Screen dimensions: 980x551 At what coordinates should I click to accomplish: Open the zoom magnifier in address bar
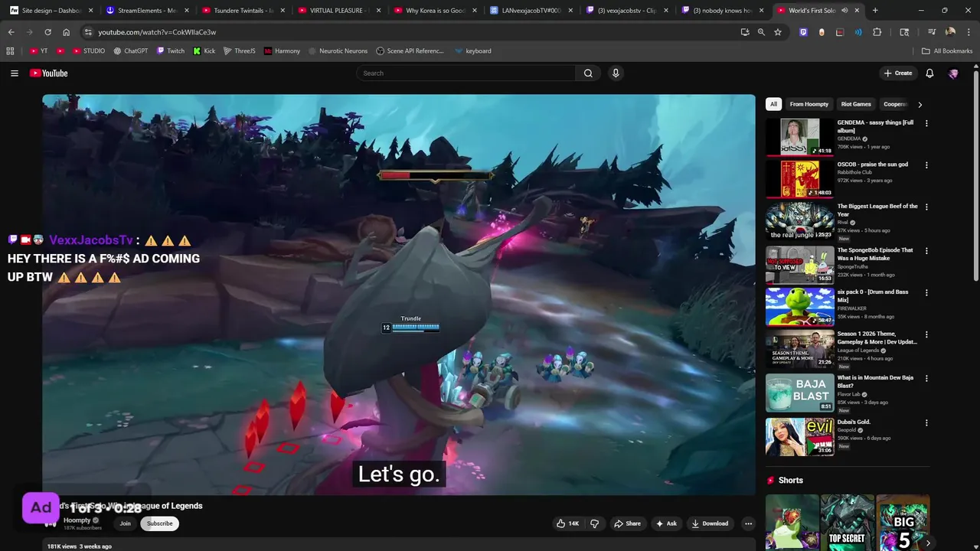click(x=761, y=32)
